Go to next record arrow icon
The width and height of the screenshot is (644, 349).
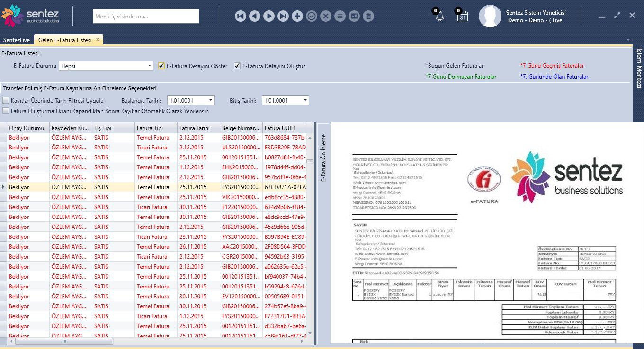[268, 16]
